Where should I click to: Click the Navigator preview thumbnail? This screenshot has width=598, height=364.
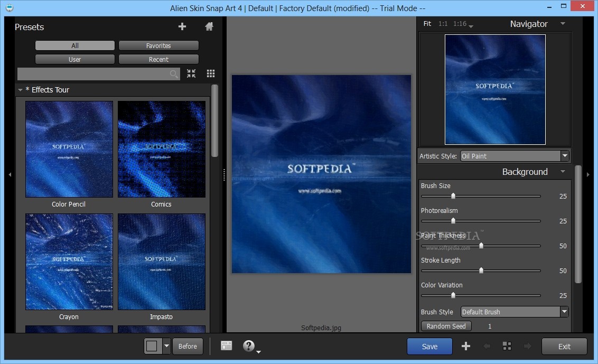pyautogui.click(x=495, y=90)
